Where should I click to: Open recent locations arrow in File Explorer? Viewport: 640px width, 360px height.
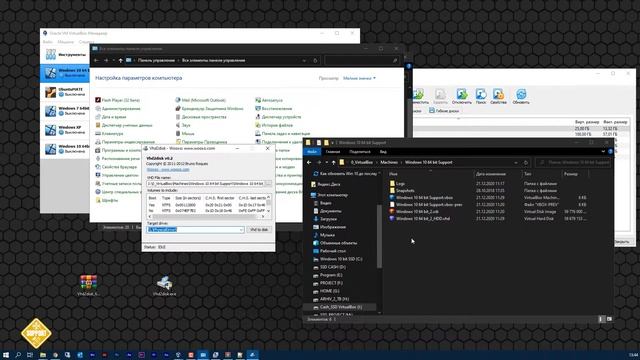[327, 162]
